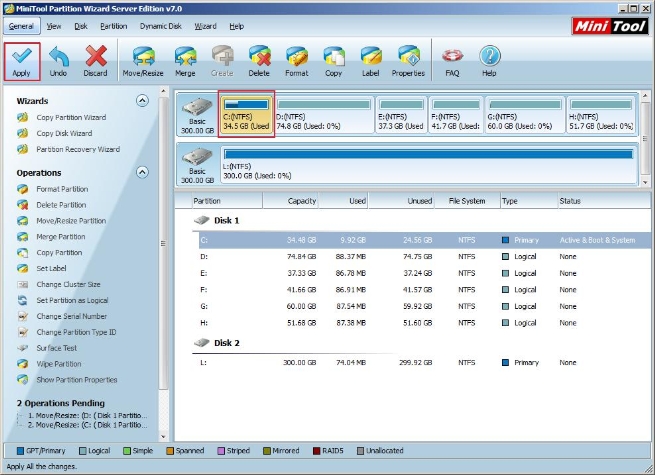Select E: partition block in disk map
Screen dimensions: 655x475
click(401, 115)
